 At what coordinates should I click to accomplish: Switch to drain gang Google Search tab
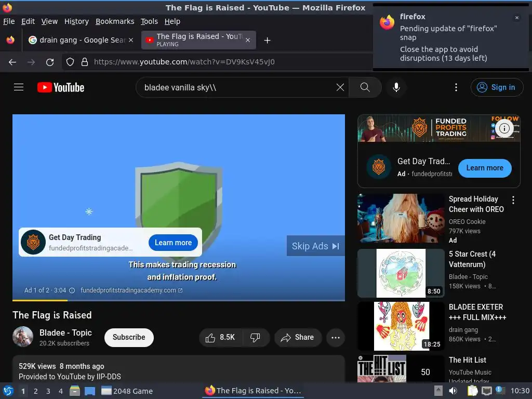point(82,40)
